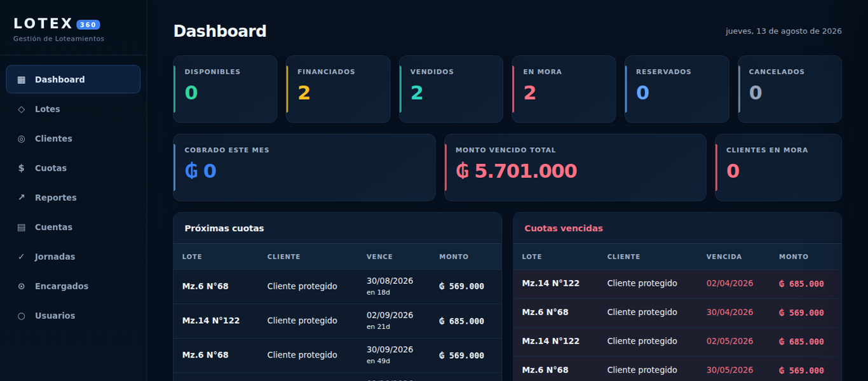
Task: Click the 'en 21d' due label
Action: pos(378,327)
